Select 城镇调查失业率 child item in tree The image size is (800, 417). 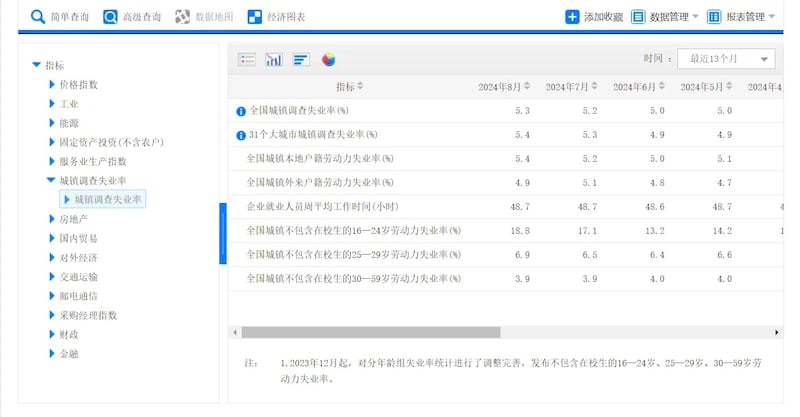pos(108,200)
